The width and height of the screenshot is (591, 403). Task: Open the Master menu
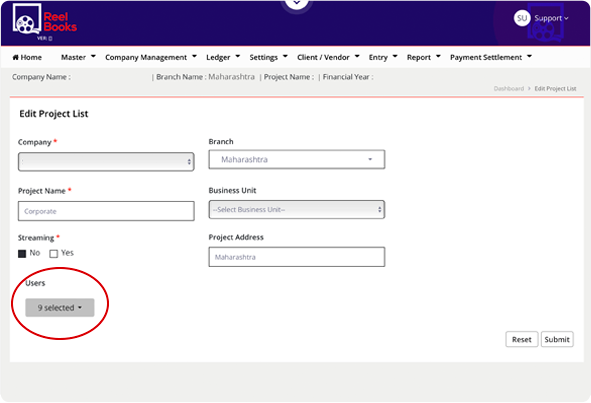coord(78,57)
